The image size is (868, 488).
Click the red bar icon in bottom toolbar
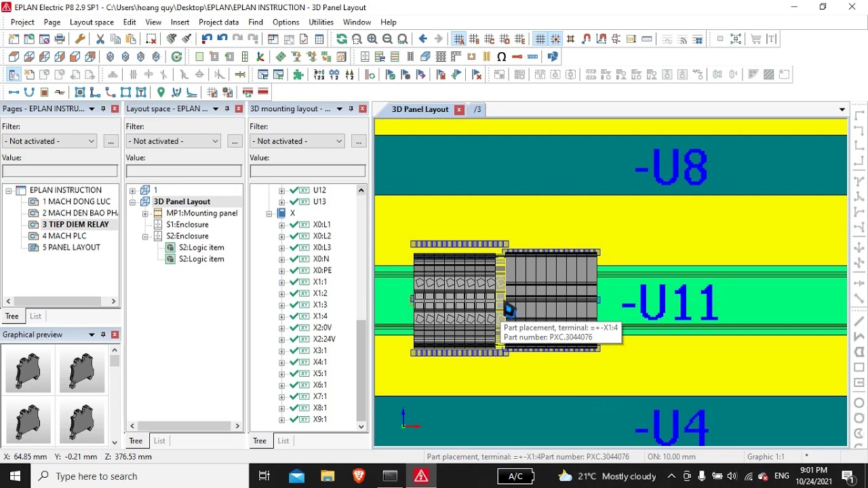pyautogui.click(x=263, y=92)
